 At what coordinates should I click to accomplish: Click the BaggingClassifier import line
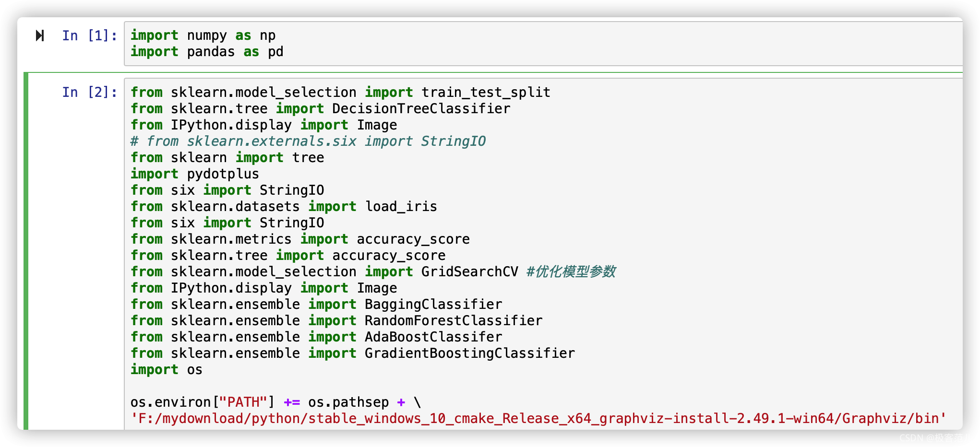[x=316, y=304]
